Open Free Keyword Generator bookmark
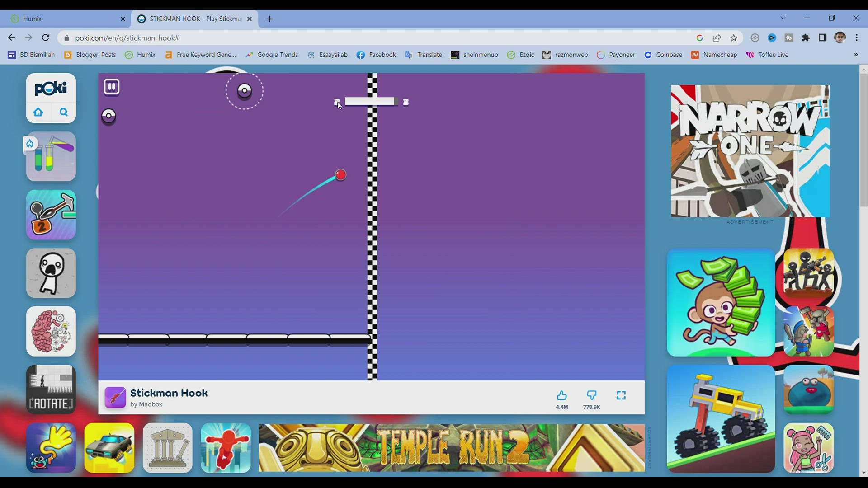This screenshot has width=868, height=488. [200, 55]
